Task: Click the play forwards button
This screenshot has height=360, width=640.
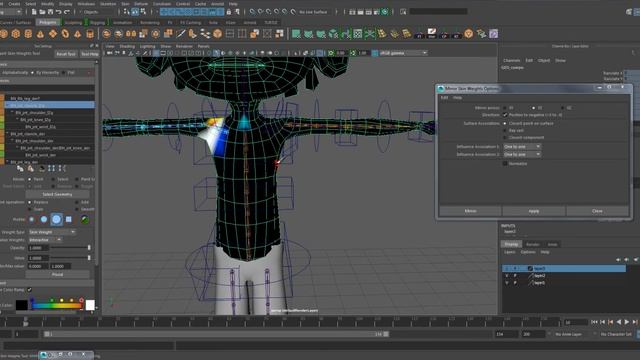Action: coord(627,322)
